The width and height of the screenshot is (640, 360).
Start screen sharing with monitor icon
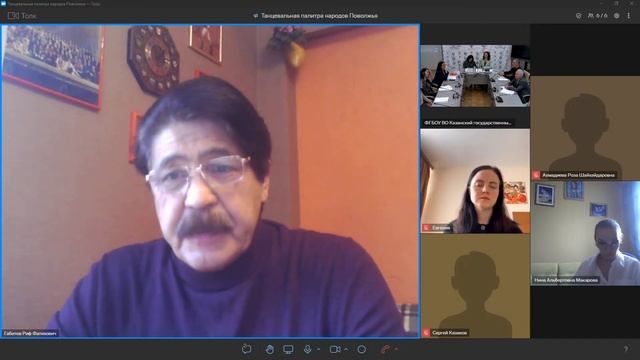[x=288, y=349]
